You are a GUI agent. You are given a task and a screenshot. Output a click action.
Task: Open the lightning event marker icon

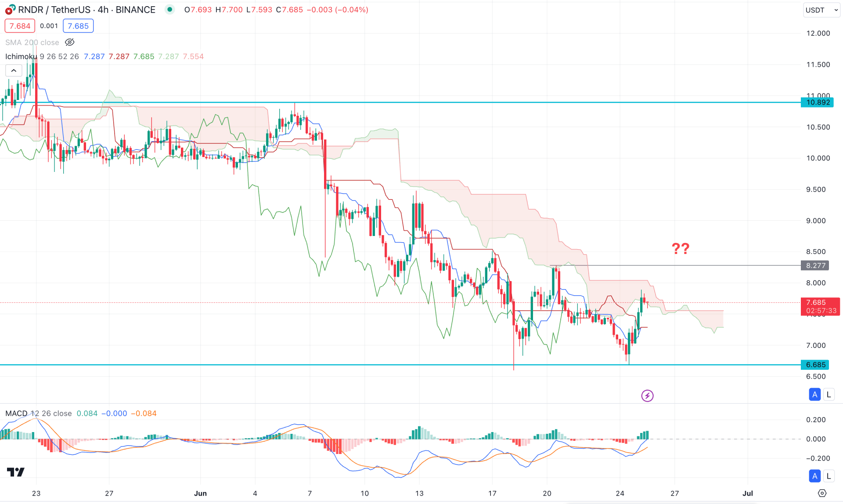pos(647,396)
